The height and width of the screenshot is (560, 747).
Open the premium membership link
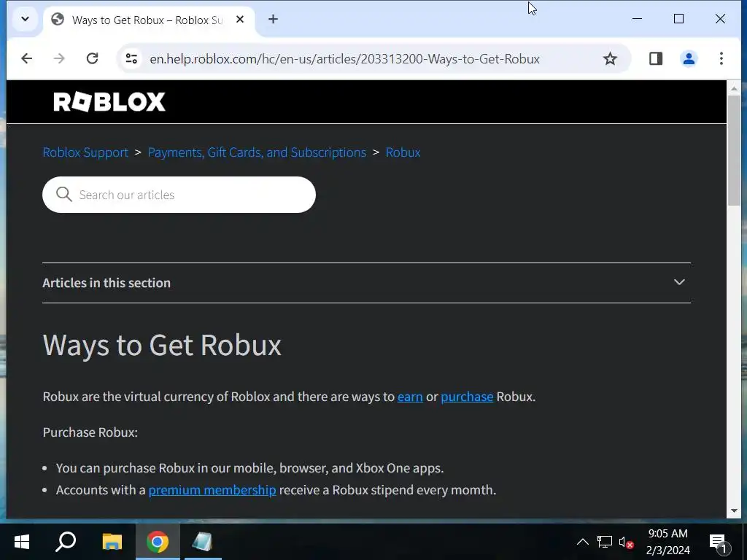(x=212, y=490)
